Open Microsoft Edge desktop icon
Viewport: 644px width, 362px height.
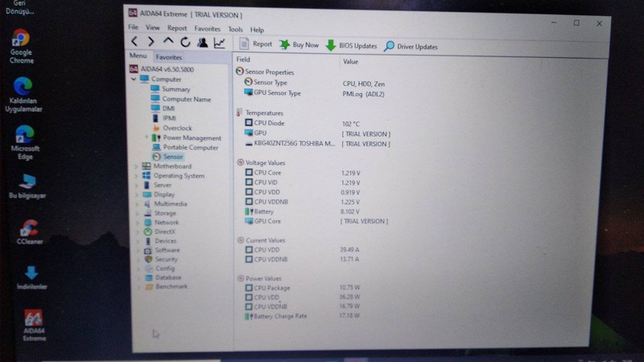pyautogui.click(x=25, y=142)
